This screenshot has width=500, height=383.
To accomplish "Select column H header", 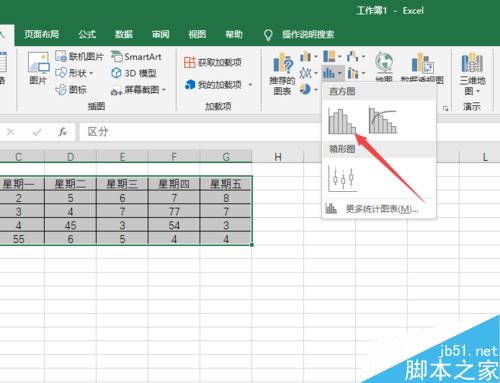I will tap(278, 157).
